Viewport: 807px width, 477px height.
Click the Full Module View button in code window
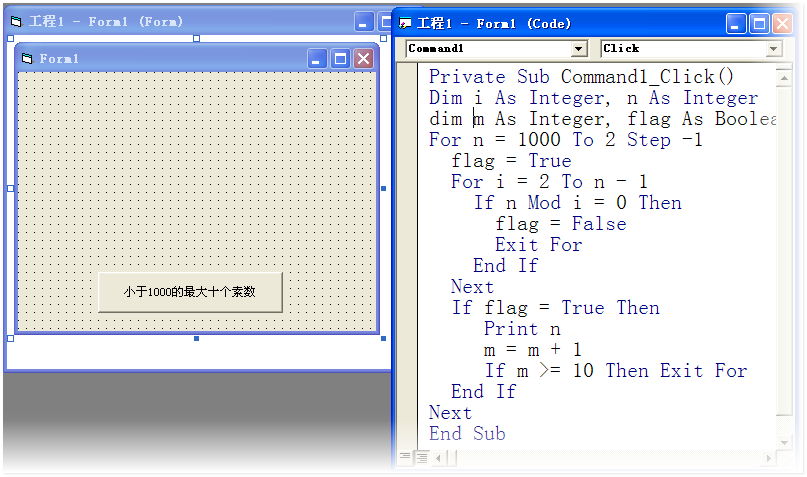[x=422, y=457]
